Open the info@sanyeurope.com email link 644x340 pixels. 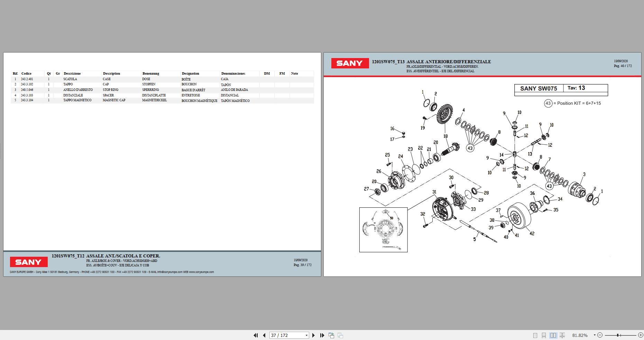(170, 272)
